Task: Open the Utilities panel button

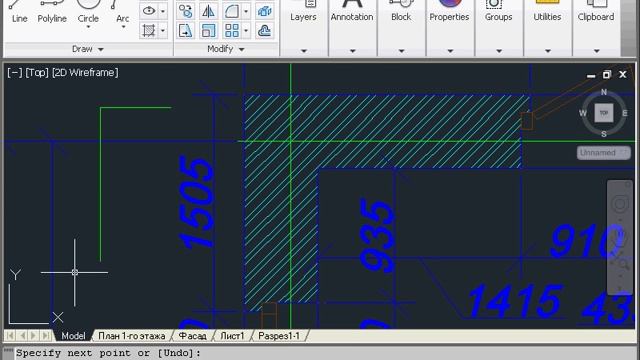Action: 547,12
